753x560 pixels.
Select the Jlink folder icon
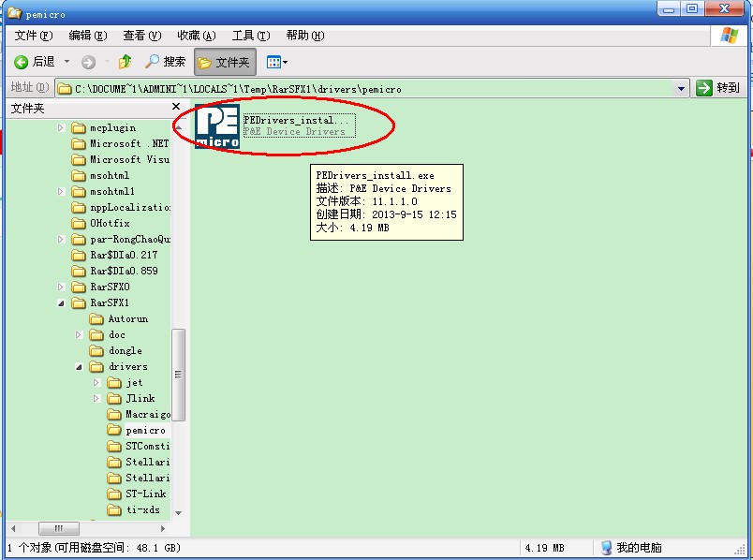[x=114, y=398]
